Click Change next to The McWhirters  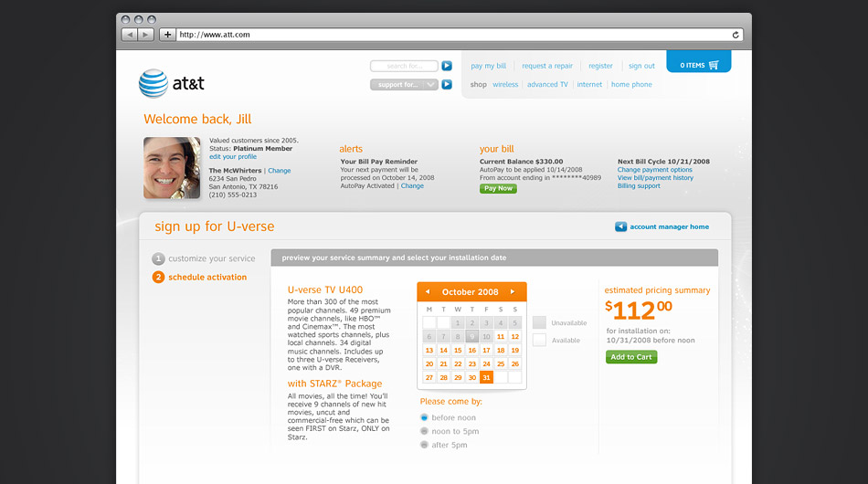(x=280, y=171)
